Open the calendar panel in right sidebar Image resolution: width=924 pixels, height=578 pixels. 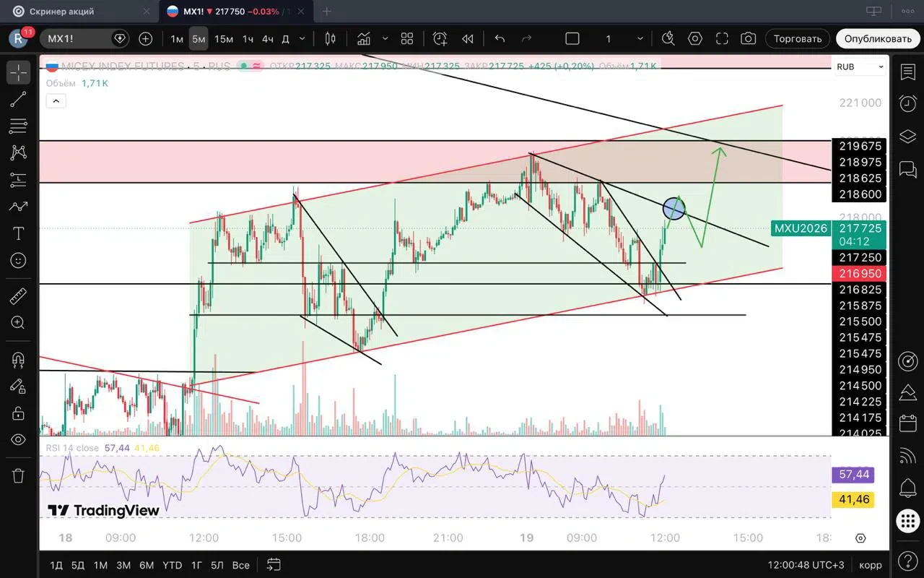click(907, 422)
